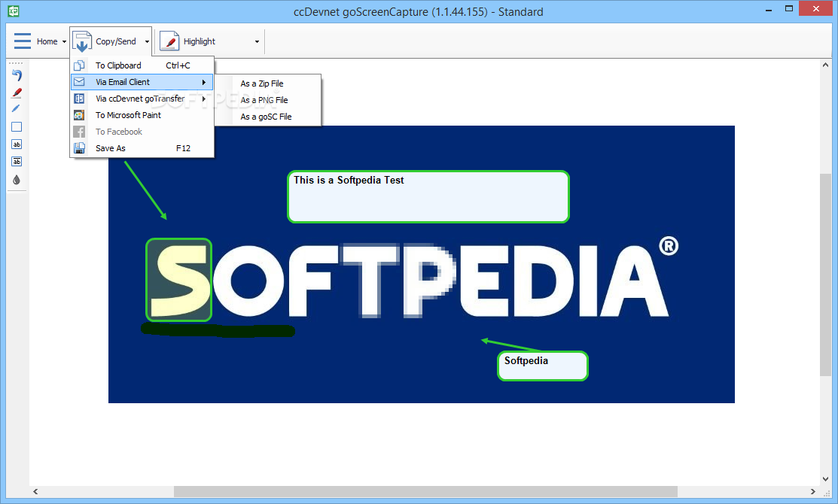Select the rectangle shape tool in sidebar
Image resolution: width=838 pixels, height=504 pixels.
17,127
